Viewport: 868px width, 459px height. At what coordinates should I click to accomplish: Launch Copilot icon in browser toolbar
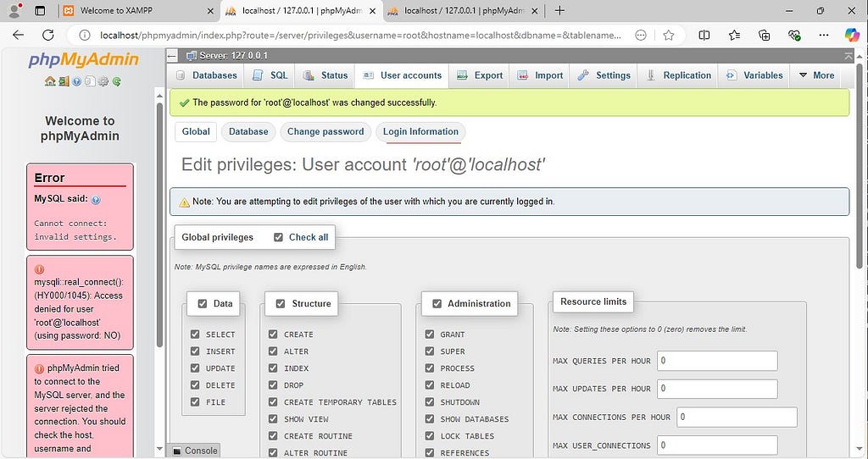click(x=852, y=36)
